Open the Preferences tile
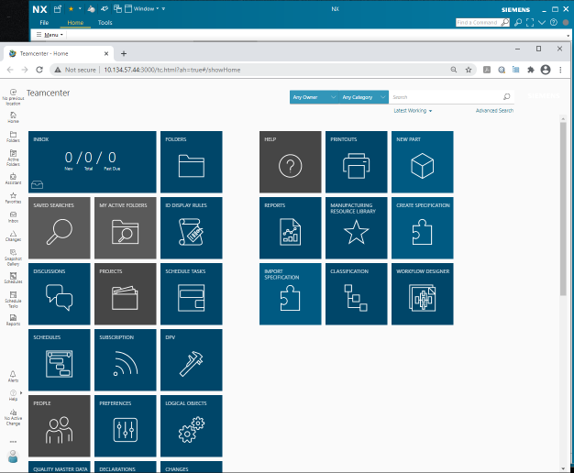This screenshot has width=574, height=473. pos(125,425)
